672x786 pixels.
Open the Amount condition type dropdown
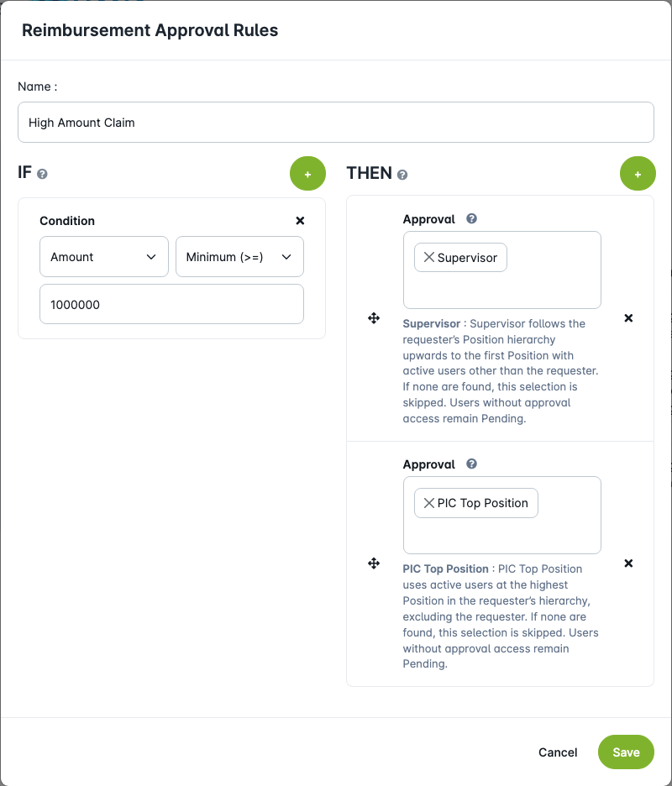tap(104, 257)
